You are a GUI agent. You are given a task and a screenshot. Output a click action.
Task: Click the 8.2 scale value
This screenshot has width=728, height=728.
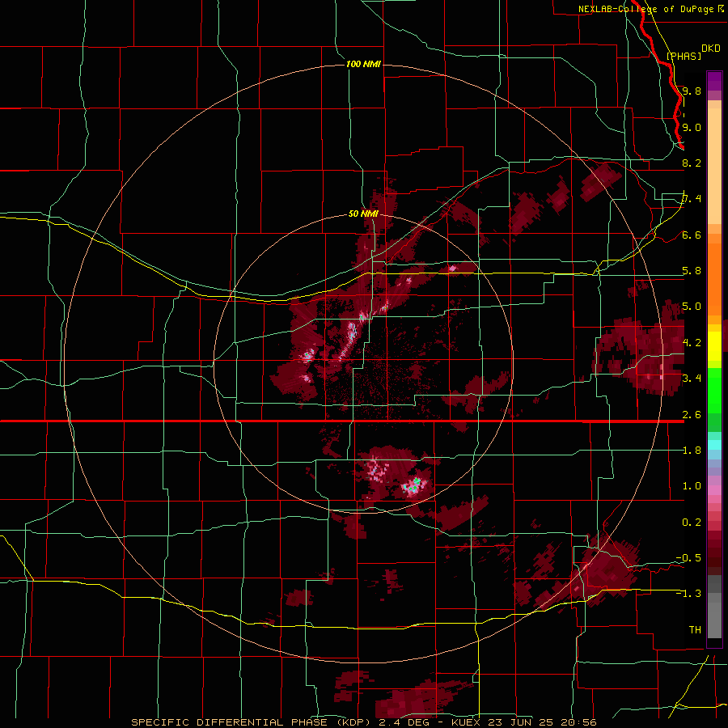pyautogui.click(x=692, y=163)
